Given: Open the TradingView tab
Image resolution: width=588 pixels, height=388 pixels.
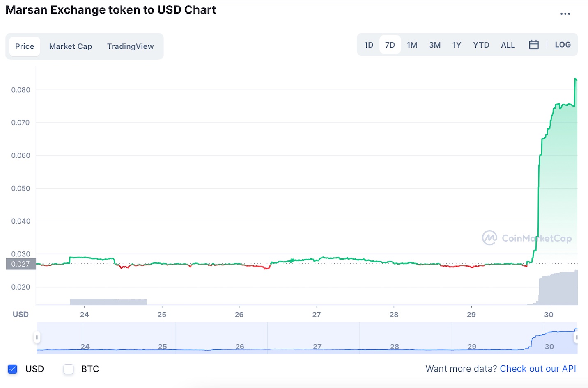Looking at the screenshot, I should 130,46.
